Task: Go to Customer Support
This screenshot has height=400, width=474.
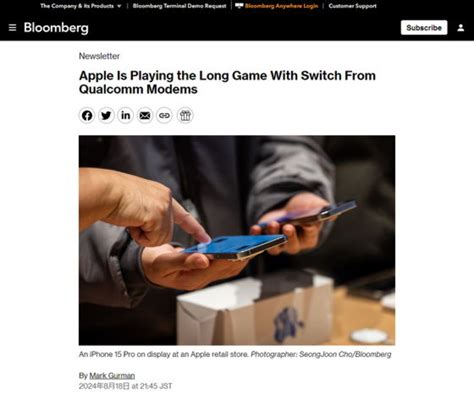Action: pyautogui.click(x=352, y=6)
